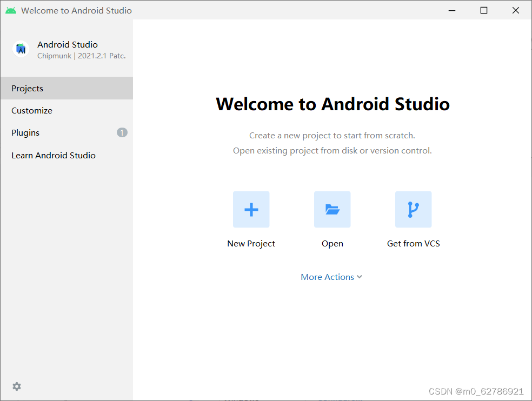
Task: Click the Open folder icon
Action: (332, 209)
